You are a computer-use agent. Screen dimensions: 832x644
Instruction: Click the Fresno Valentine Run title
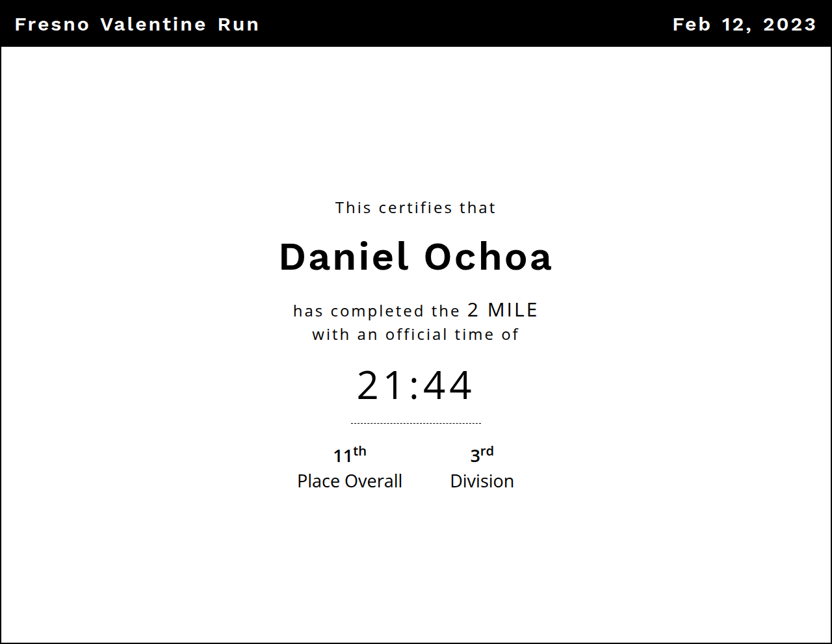[136, 25]
